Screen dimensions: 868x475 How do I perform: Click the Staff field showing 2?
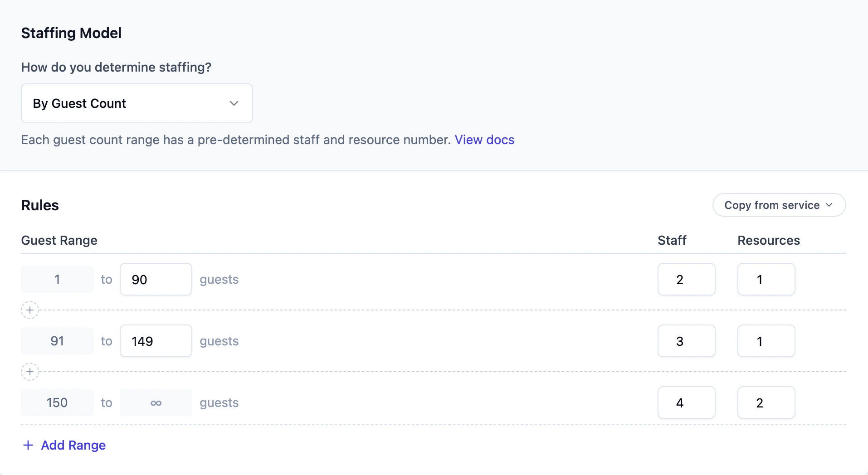tap(686, 279)
